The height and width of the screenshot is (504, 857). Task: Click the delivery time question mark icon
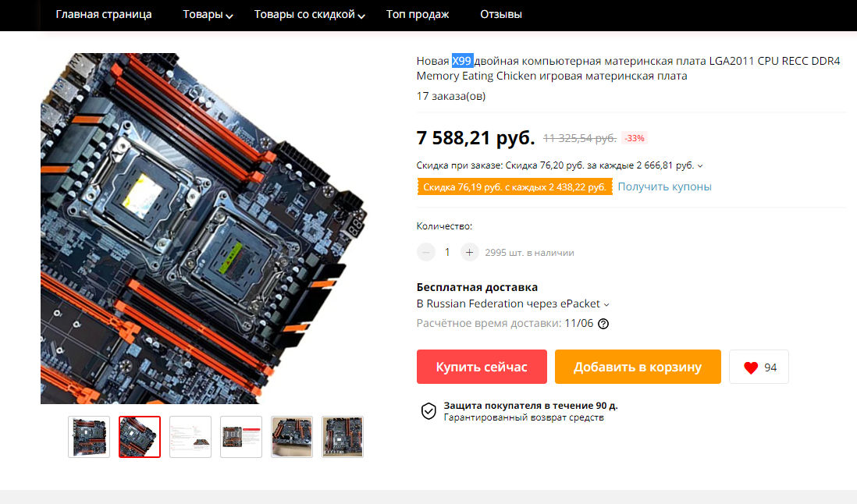coord(603,324)
